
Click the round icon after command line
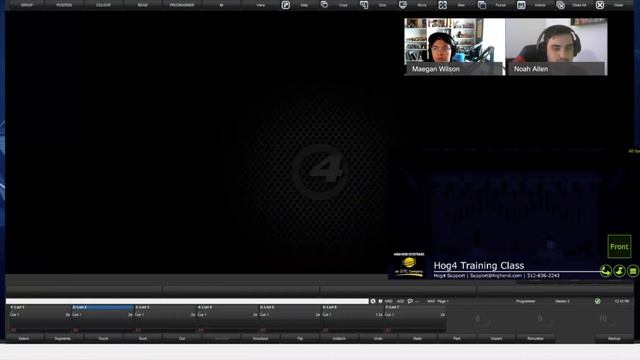pos(373,301)
